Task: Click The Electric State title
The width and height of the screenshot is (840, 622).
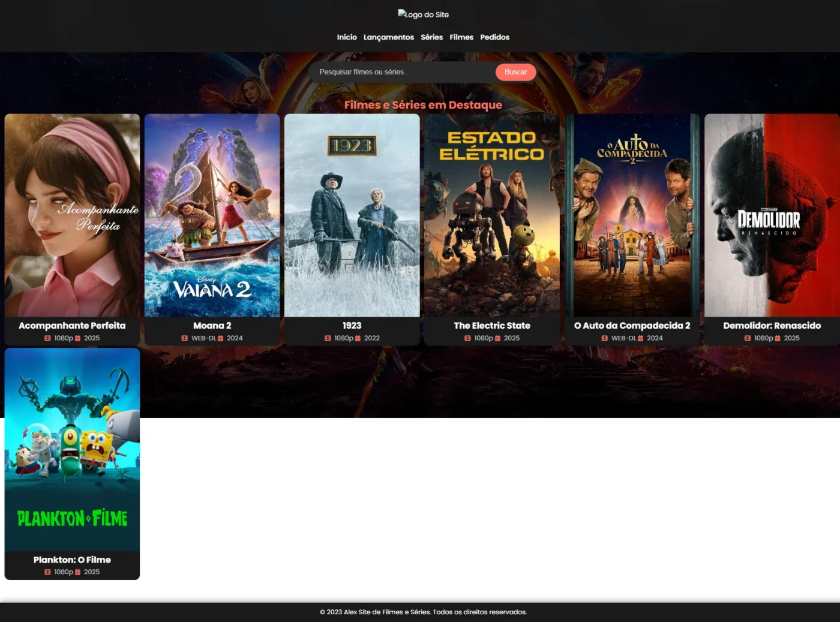Action: [492, 326]
